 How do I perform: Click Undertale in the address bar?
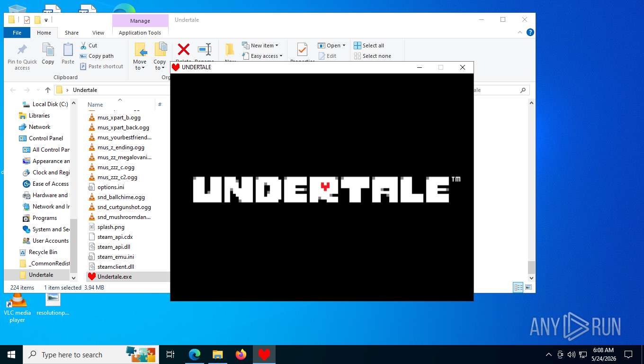point(85,90)
